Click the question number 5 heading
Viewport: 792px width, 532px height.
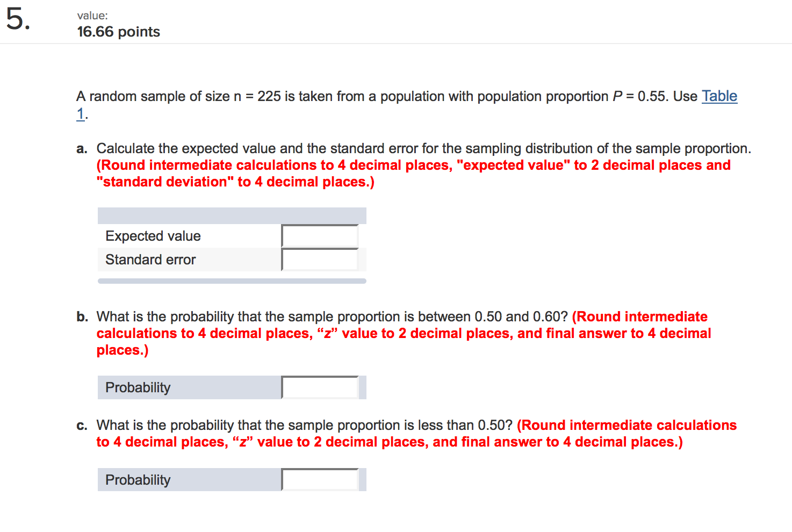[x=18, y=20]
